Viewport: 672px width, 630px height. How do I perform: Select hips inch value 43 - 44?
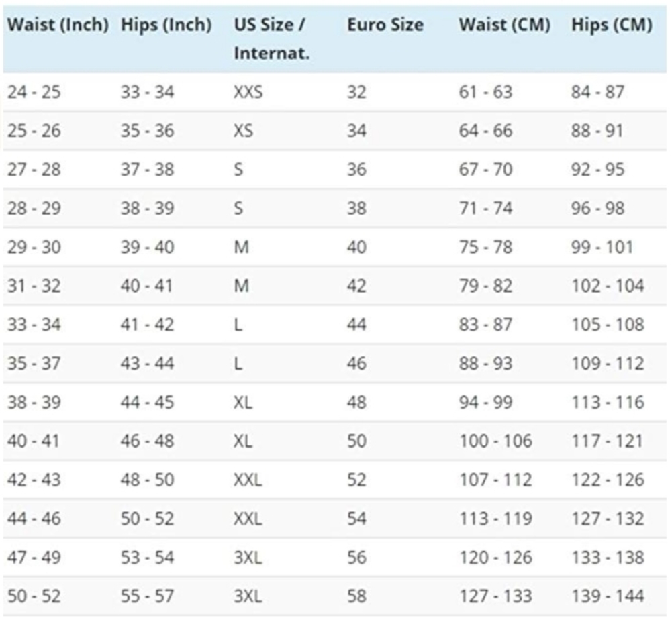coord(147,364)
